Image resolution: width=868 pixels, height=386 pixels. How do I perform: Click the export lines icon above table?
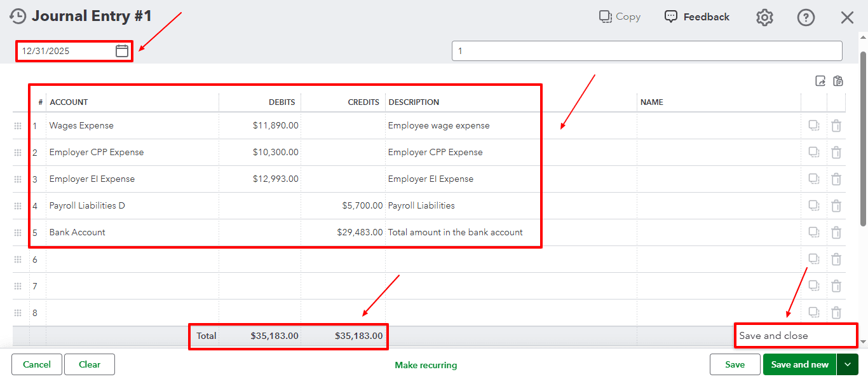coord(820,81)
